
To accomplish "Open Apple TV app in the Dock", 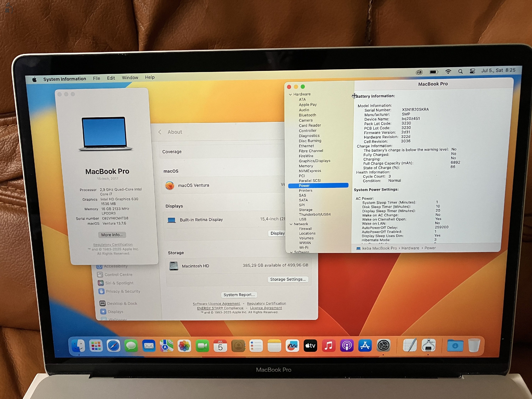I will coord(310,346).
